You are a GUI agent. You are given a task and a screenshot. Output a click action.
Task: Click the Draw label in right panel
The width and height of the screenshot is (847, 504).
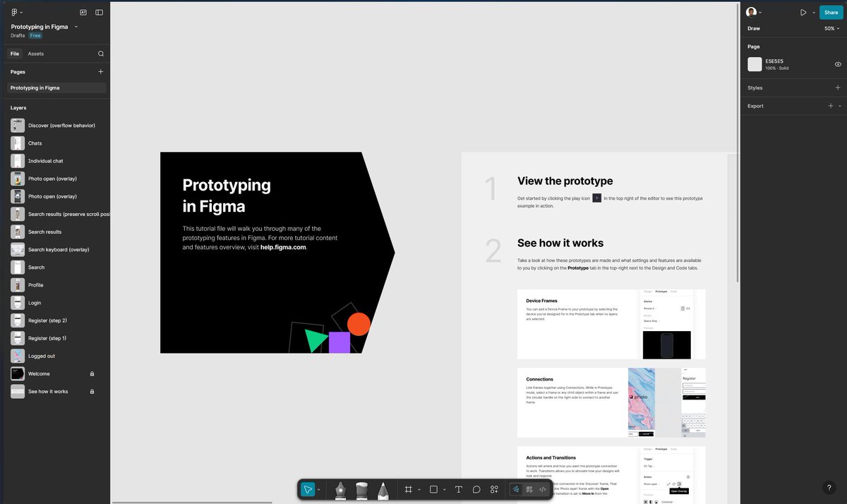pos(754,28)
